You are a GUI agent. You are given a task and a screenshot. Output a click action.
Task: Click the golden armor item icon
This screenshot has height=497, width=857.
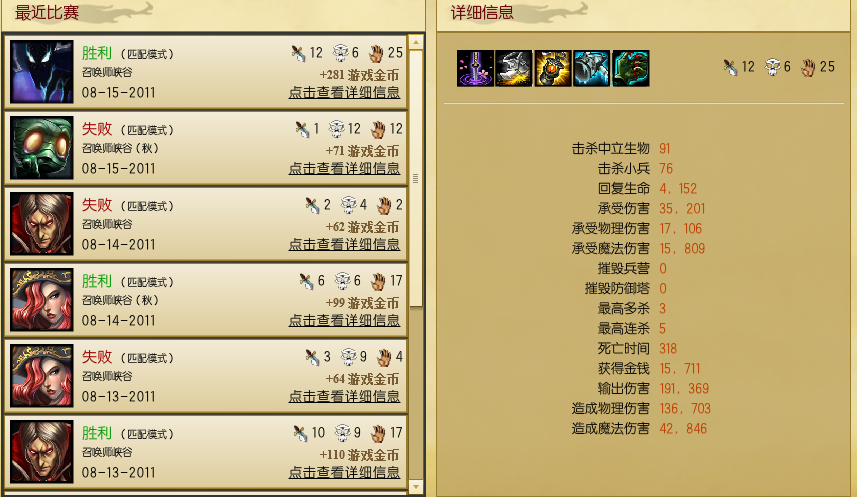pos(553,68)
